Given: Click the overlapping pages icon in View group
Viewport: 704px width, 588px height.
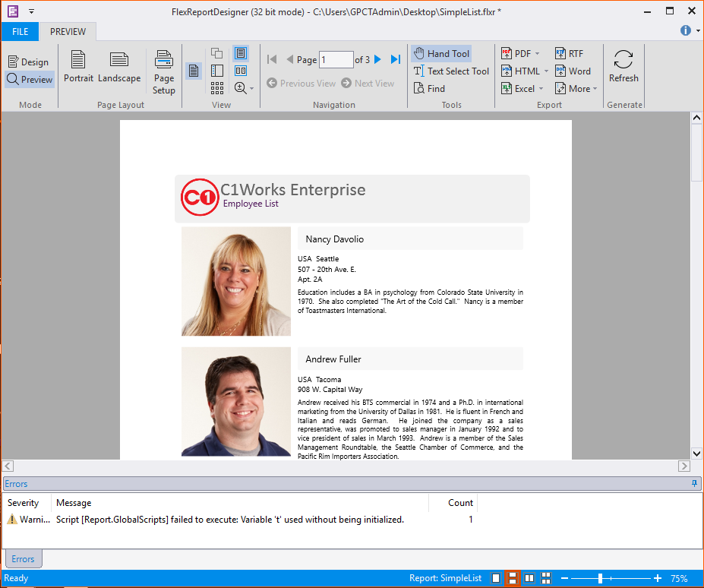Looking at the screenshot, I should click(x=217, y=53).
